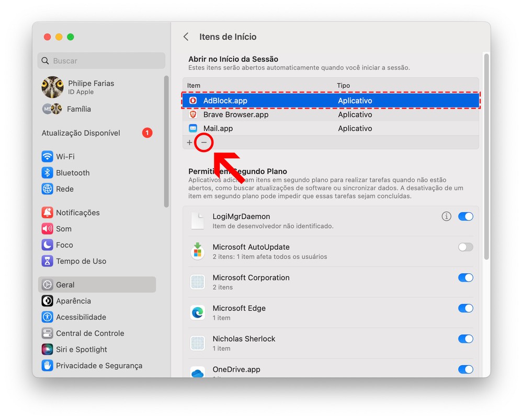Click the red update badge showing 1
The image size is (523, 420).
click(x=147, y=133)
